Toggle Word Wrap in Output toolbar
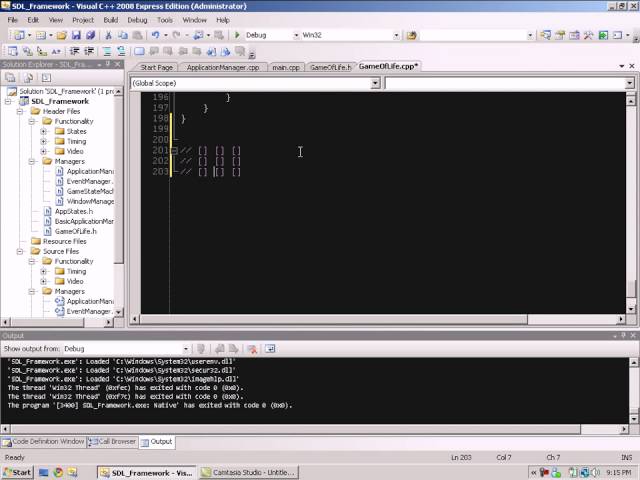 pyautogui.click(x=270, y=349)
